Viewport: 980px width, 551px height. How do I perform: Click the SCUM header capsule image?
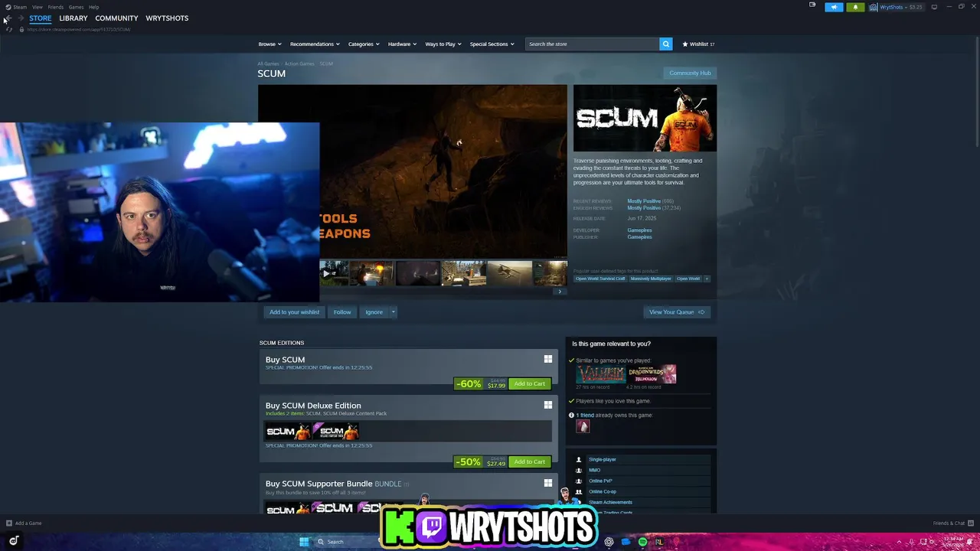(645, 118)
